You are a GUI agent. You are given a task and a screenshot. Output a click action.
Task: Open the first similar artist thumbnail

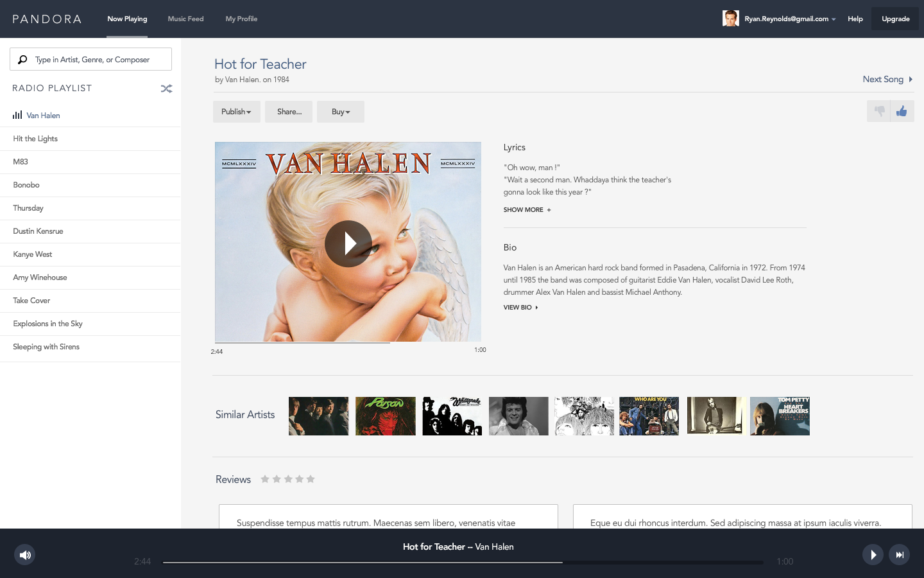pyautogui.click(x=318, y=416)
